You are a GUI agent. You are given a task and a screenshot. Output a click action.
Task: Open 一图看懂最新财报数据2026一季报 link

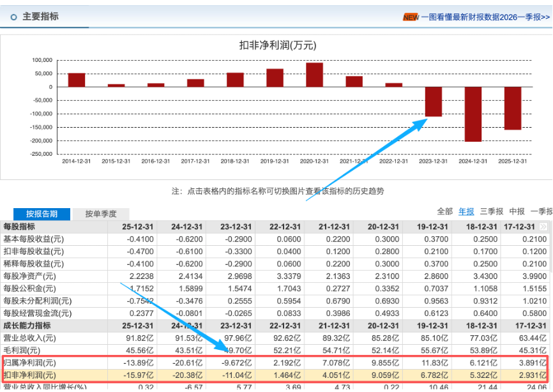(485, 17)
